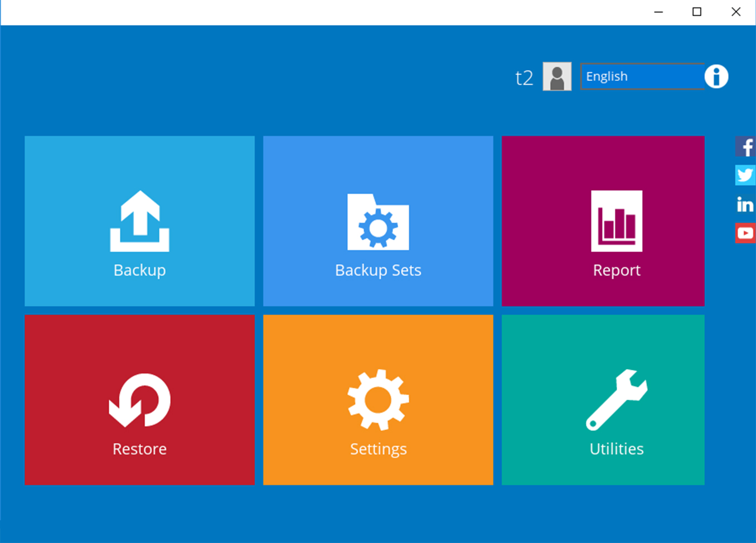Screen dimensions: 756x543
Task: Click the Backup label text
Action: [139, 270]
